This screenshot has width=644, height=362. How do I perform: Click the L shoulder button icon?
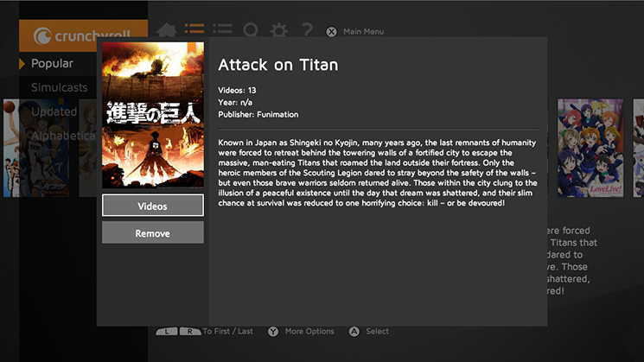166,332
